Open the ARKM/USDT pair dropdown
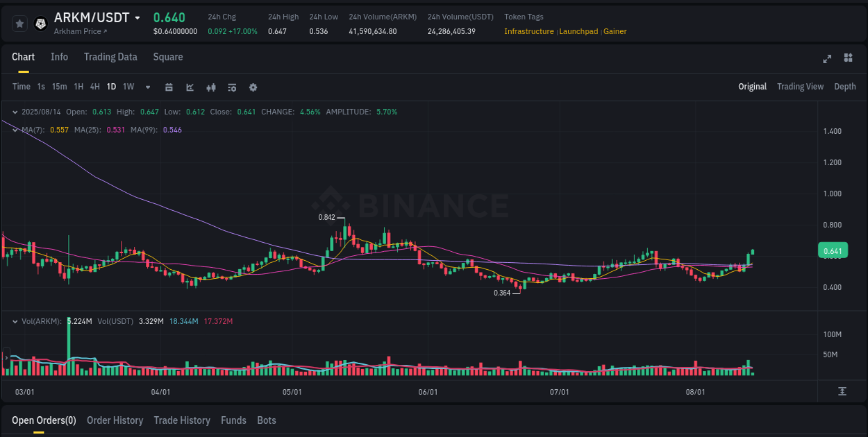 pyautogui.click(x=137, y=17)
